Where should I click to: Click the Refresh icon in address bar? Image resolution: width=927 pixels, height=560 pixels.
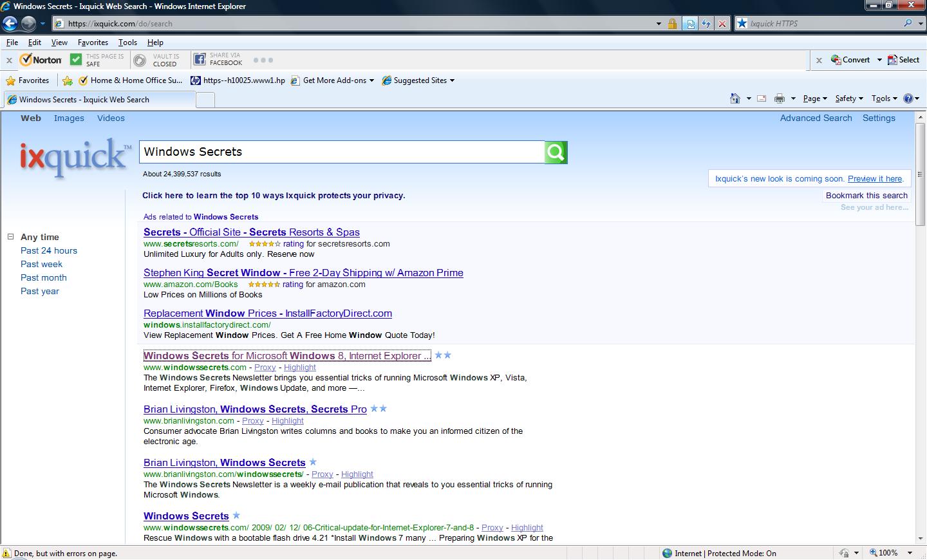(x=706, y=24)
